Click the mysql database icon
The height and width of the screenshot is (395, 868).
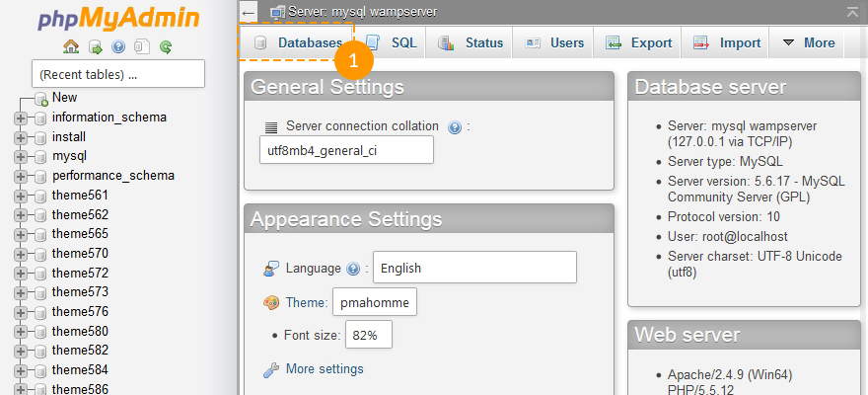pyautogui.click(x=40, y=157)
